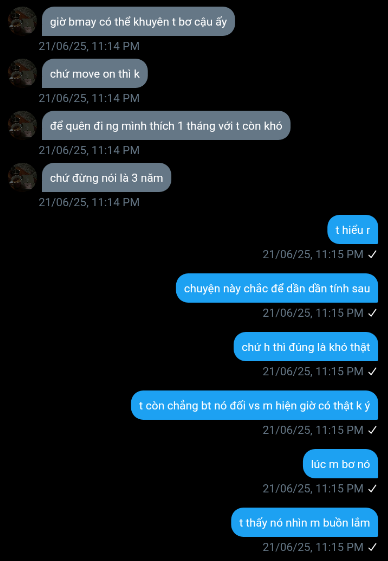Select the "t thấy nó nhìn m buồn lắm" bubble

pyautogui.click(x=304, y=522)
